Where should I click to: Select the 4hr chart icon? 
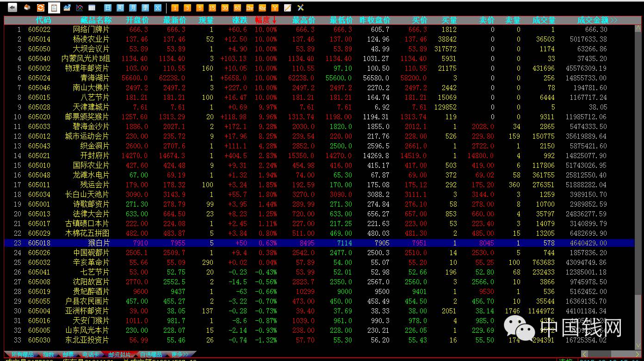coord(262,8)
